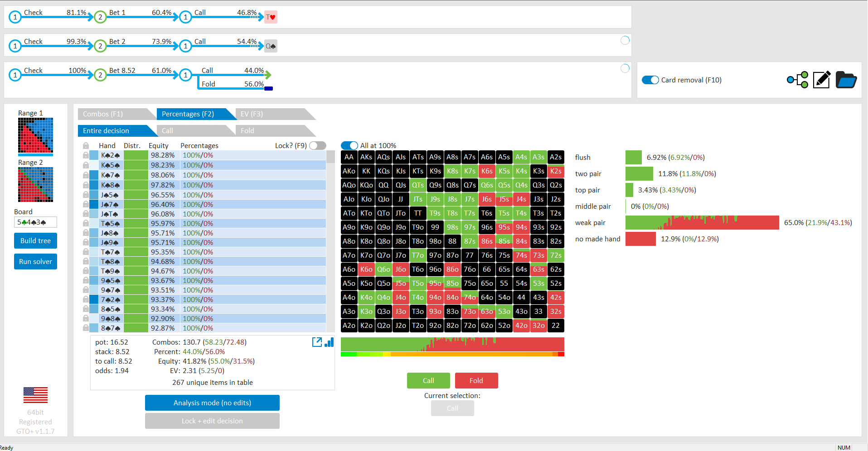This screenshot has height=451, width=868.
Task: Select the Q♠ card node icon
Action: click(x=271, y=46)
